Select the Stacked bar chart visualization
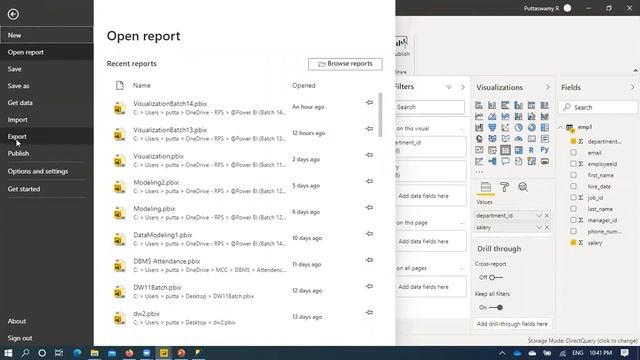This screenshot has height=360, width=640. coord(479,105)
